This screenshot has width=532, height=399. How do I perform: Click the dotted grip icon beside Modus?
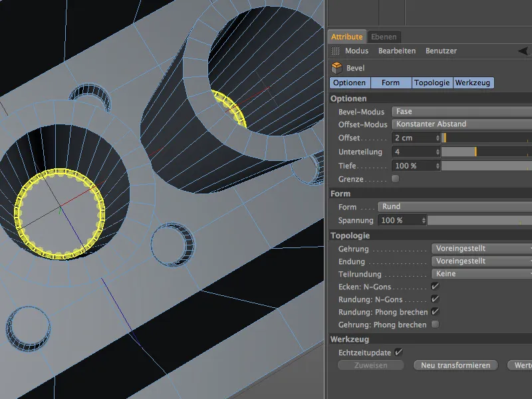click(x=335, y=51)
